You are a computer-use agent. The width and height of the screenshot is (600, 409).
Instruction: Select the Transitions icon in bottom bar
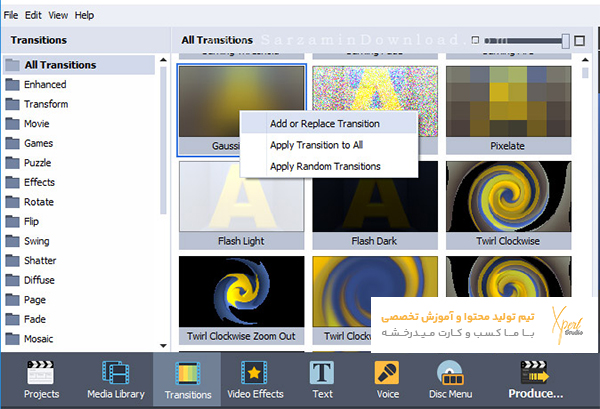click(188, 374)
